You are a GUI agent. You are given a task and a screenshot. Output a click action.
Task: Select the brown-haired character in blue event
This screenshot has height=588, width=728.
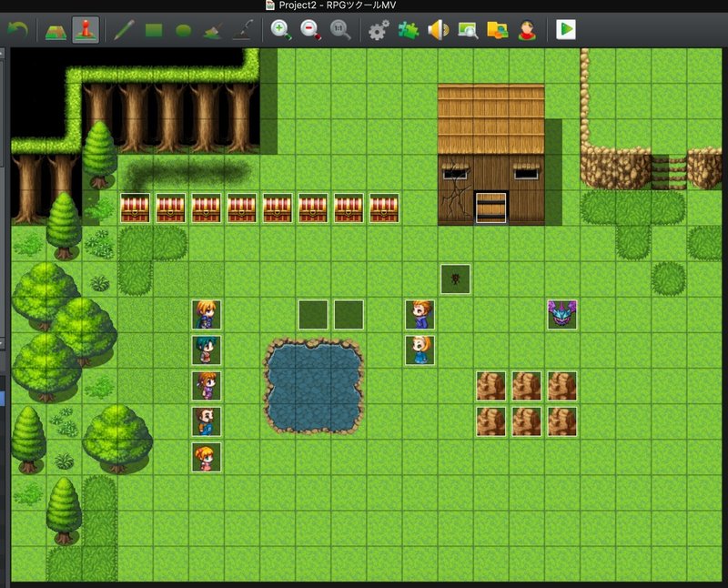207,421
